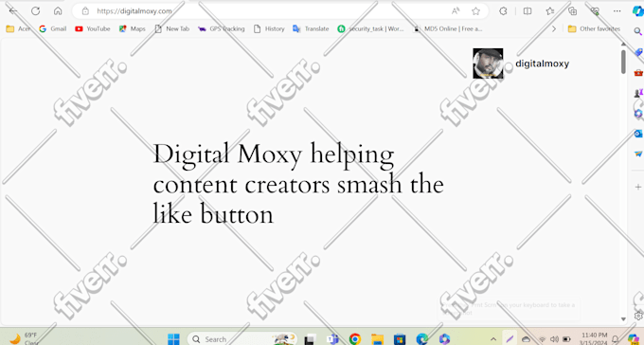
Task: Launch Google Chrome from taskbar
Action: coord(355,339)
